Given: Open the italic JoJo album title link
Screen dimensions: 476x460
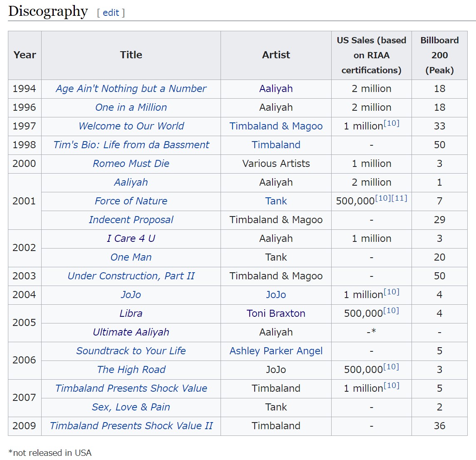Looking at the screenshot, I should click(x=131, y=295).
